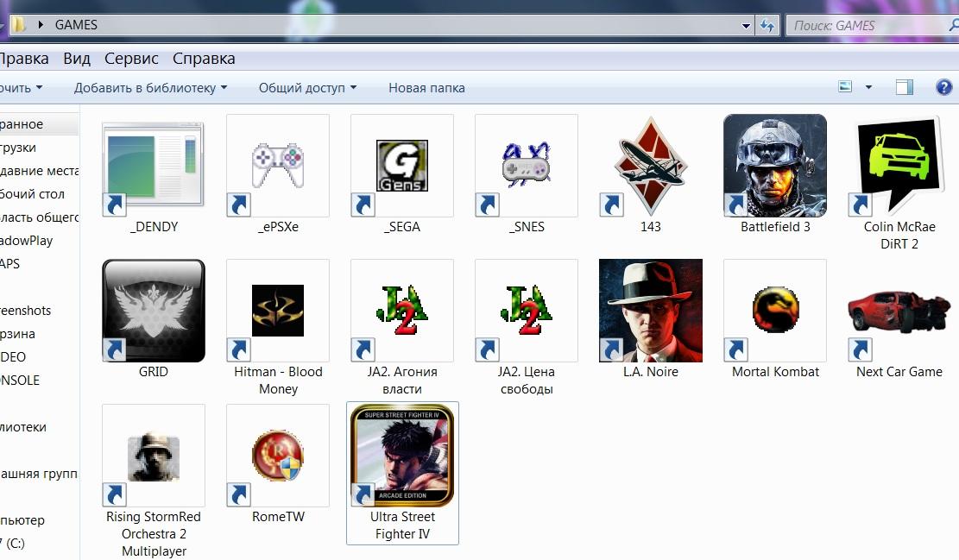Open the Screenshots sidebar folder
This screenshot has height=560, width=959.
25,311
